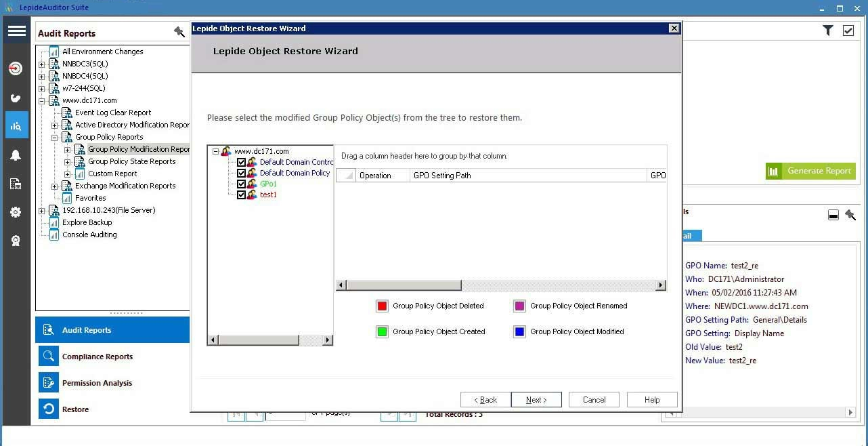
Task: Click the building report sidebar icon
Action: 16,184
